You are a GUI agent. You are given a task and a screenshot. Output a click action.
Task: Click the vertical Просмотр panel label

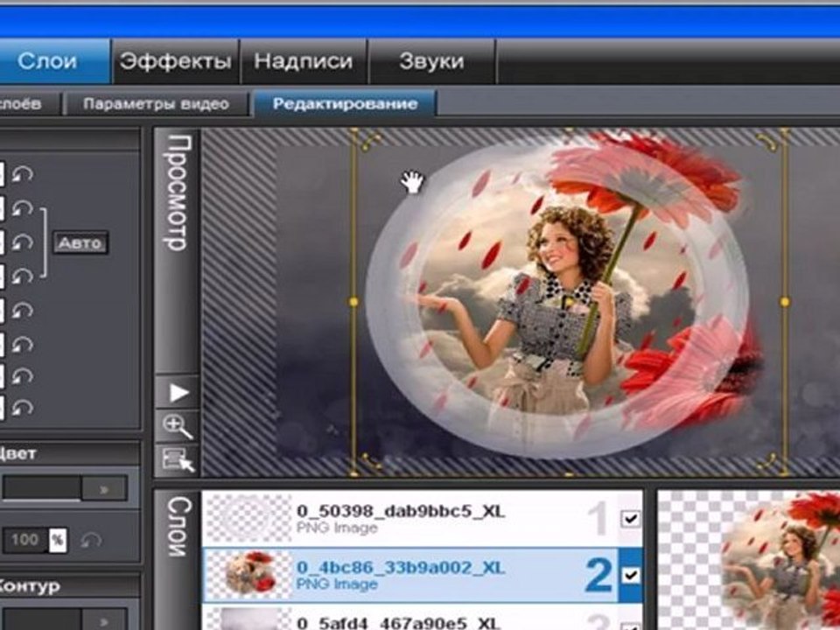coord(178,192)
